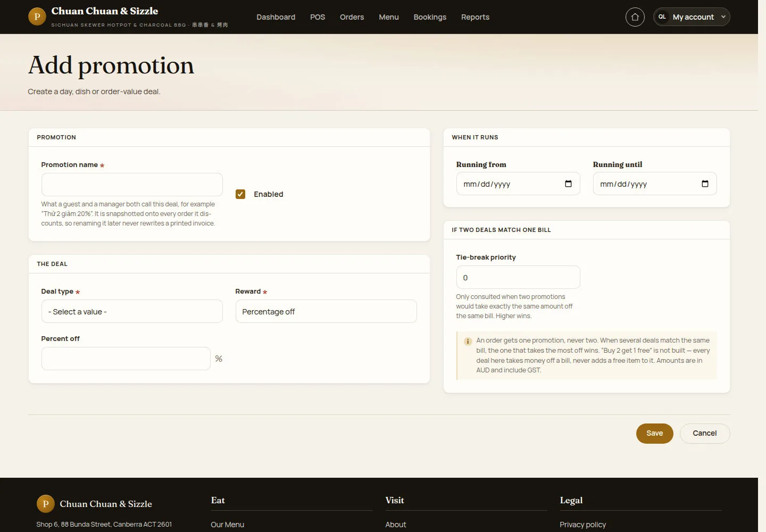Open POS from the navigation
This screenshot has height=532, width=766.
tap(318, 17)
